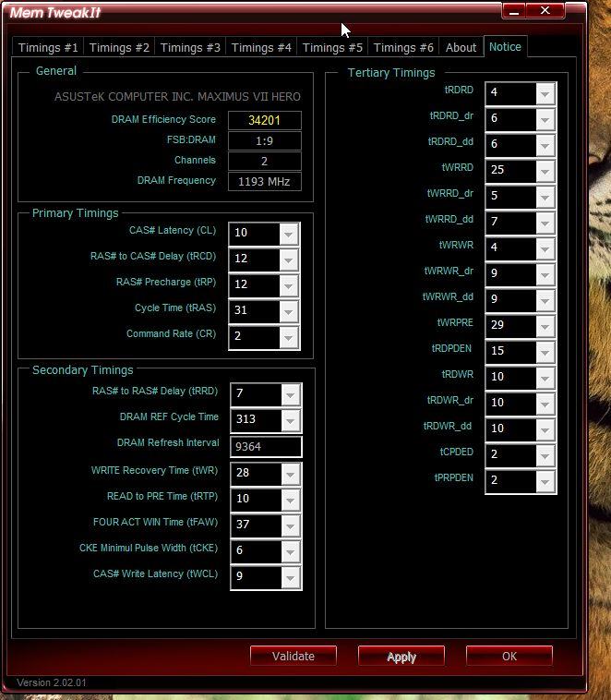Viewport: 611px width, 700px height.
Task: Expand the tRDRD dropdown
Action: [545, 94]
